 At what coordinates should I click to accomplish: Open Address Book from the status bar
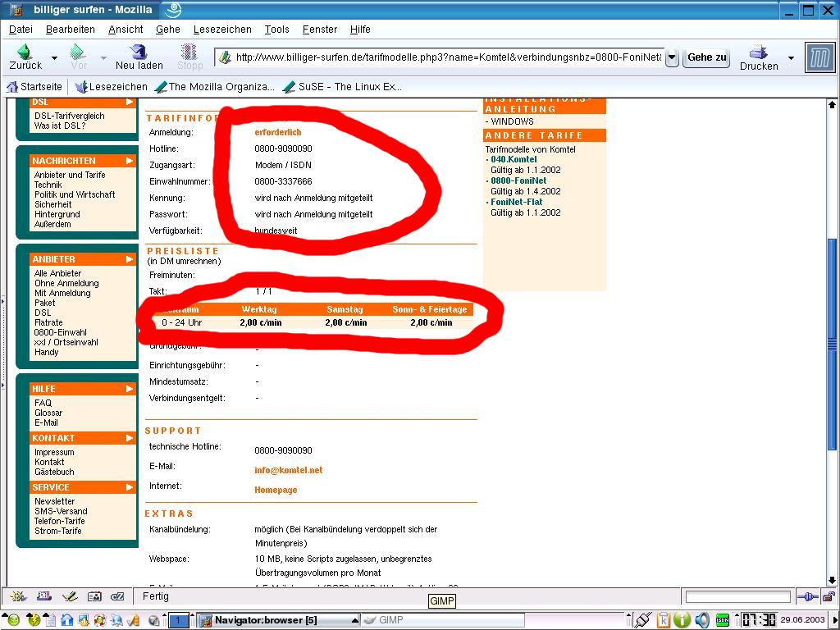(x=94, y=596)
